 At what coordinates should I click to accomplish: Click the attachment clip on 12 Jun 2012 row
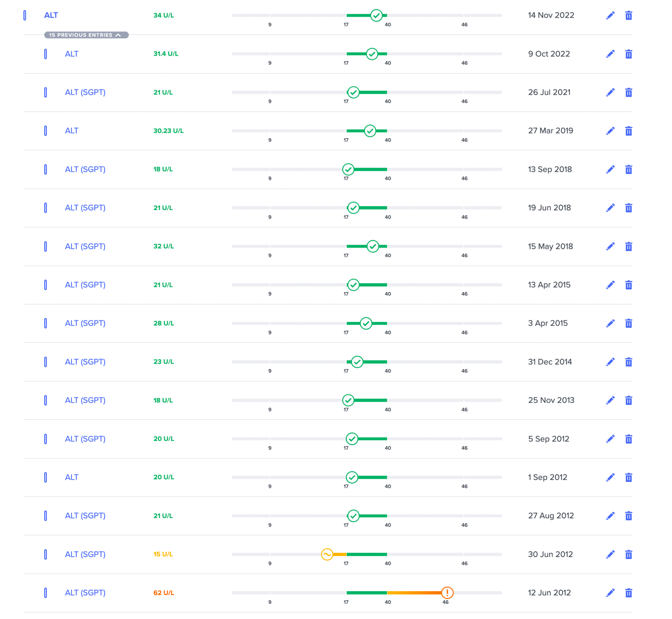(46, 593)
